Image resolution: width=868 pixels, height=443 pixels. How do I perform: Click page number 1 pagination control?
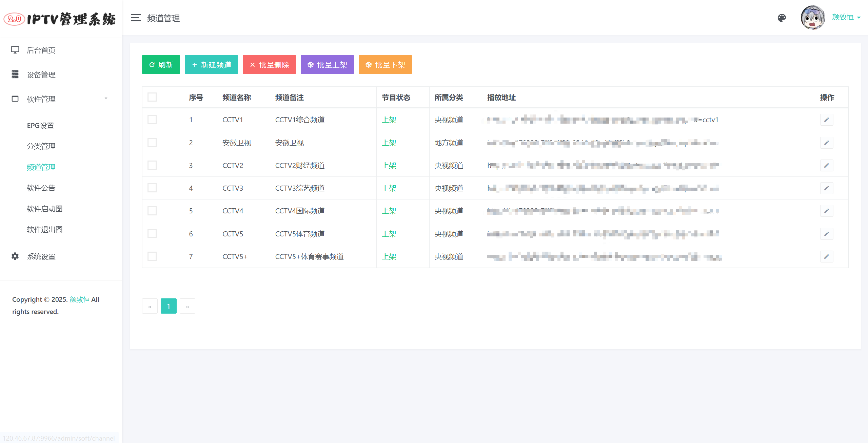click(x=168, y=306)
